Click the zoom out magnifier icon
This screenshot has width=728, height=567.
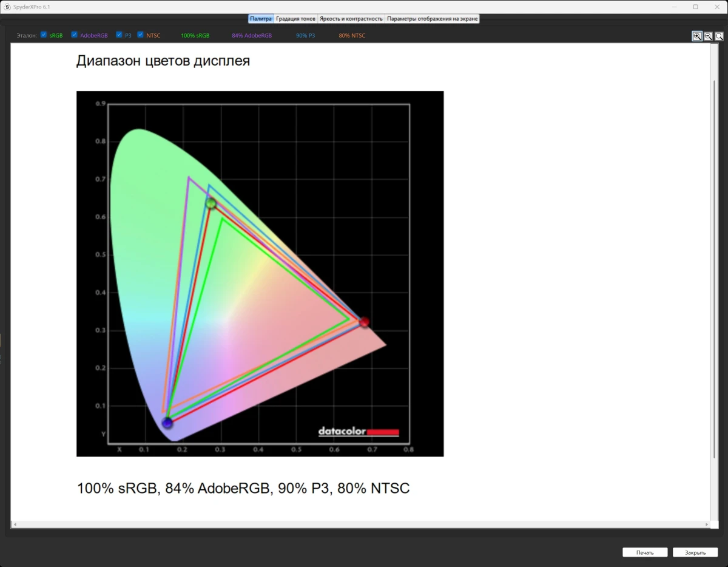click(708, 36)
